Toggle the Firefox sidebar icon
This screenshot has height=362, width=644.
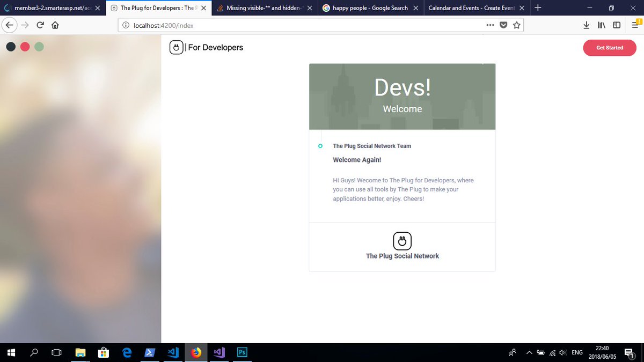coord(617,25)
